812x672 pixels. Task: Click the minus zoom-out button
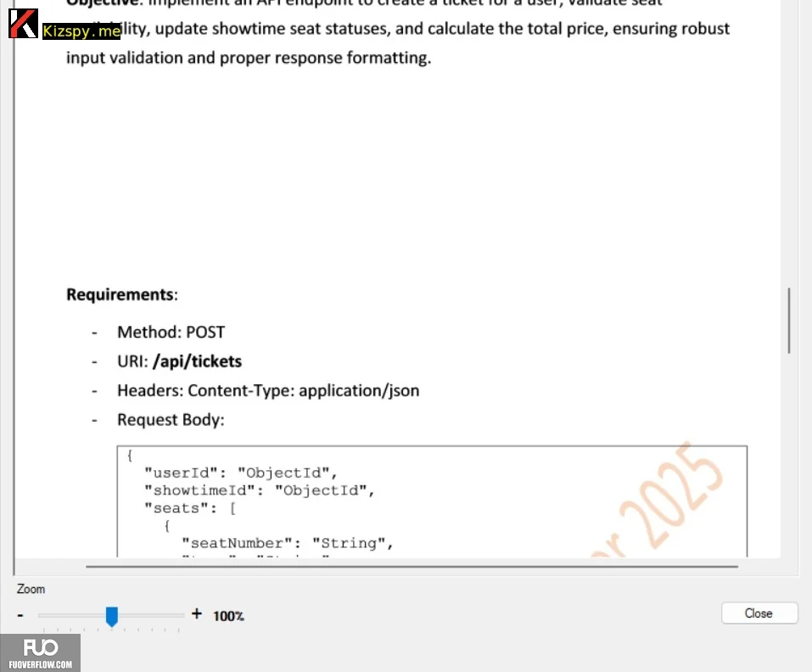tap(20, 615)
